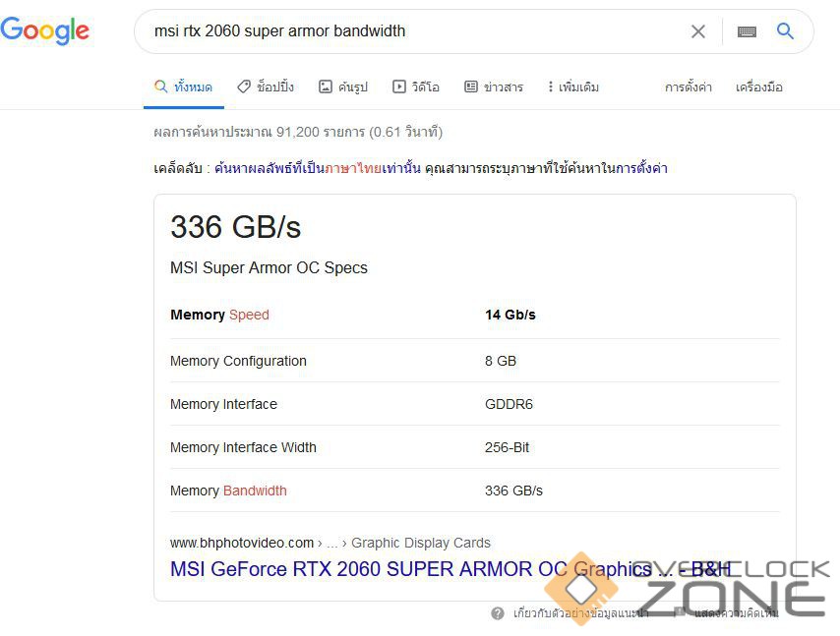Click the blue magnifier search button
The height and width of the screenshot is (636, 840).
pos(785,31)
